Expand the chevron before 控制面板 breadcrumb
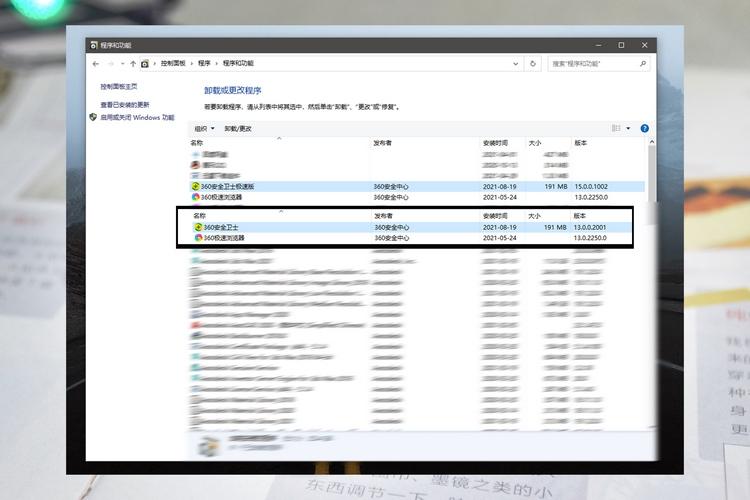Viewport: 750px width, 500px height. [x=154, y=64]
